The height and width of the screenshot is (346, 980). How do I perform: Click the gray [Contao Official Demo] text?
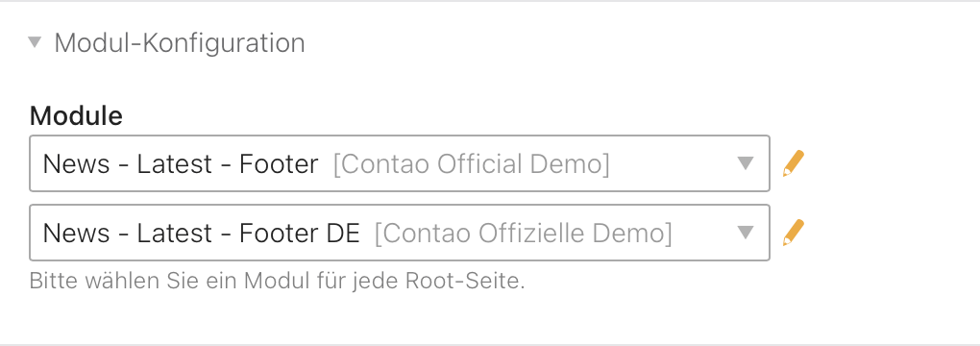coord(471,164)
